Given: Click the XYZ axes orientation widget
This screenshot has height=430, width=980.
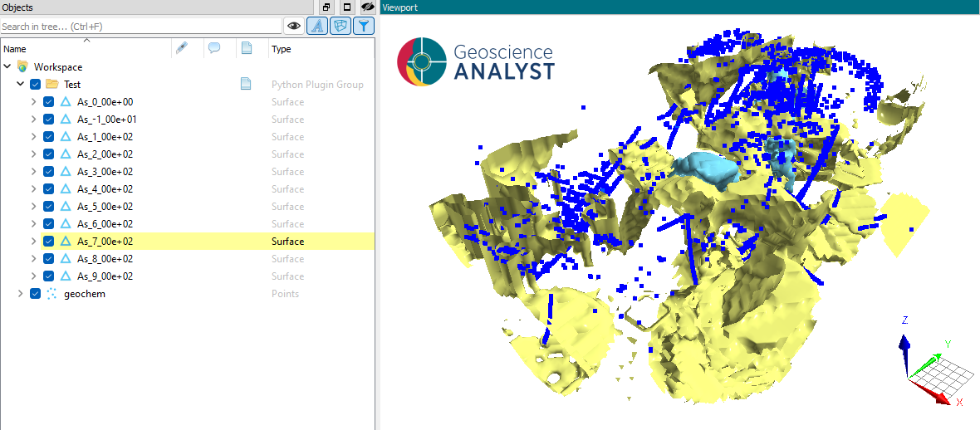Looking at the screenshot, I should (933, 363).
